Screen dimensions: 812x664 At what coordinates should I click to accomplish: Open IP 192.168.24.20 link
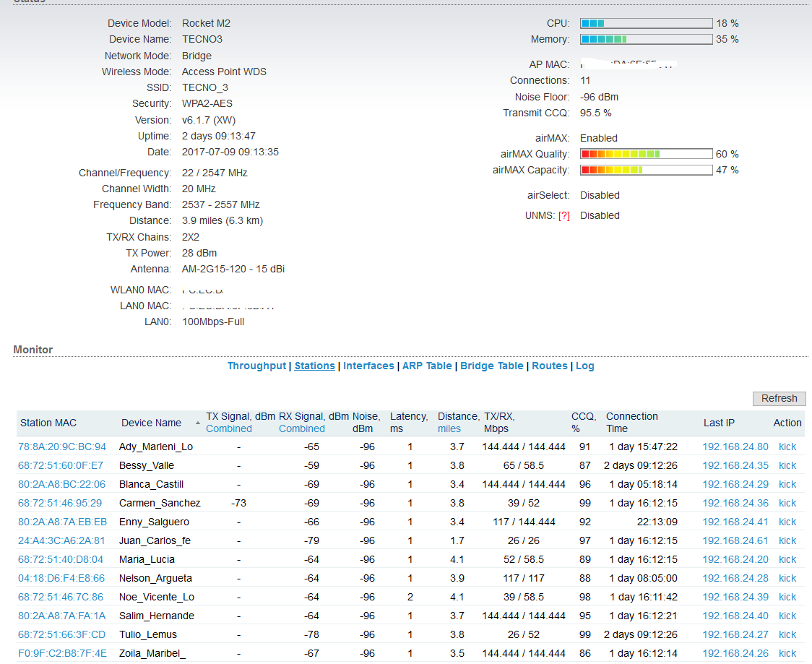[735, 559]
